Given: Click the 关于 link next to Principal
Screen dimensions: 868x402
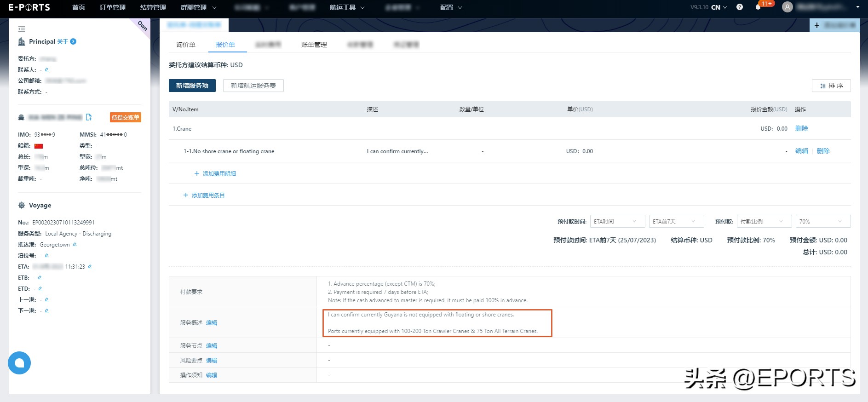Looking at the screenshot, I should 63,42.
